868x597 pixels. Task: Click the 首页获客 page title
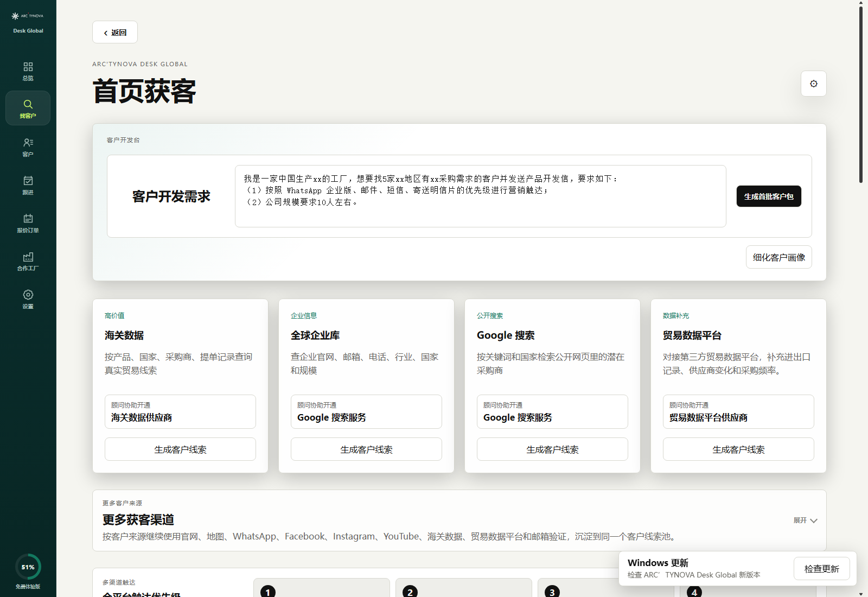(144, 91)
